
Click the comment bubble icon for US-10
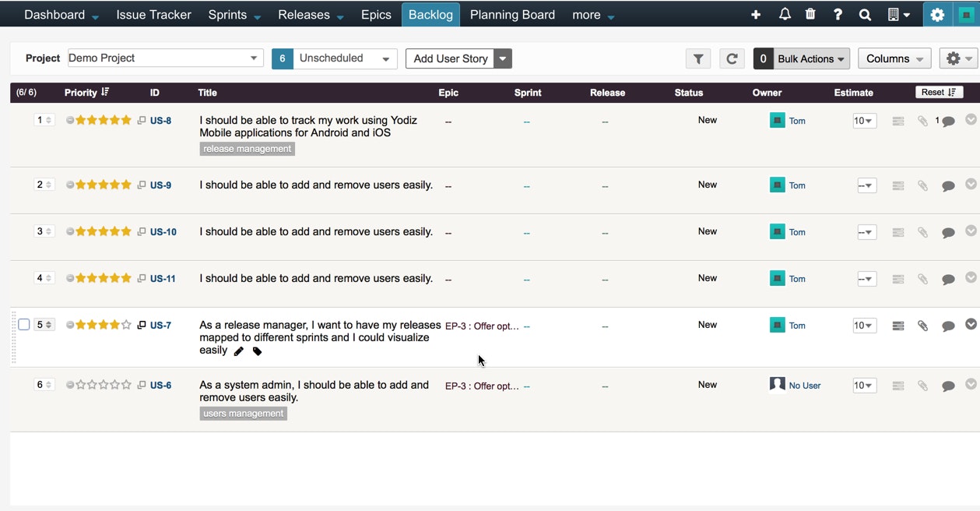pos(948,232)
